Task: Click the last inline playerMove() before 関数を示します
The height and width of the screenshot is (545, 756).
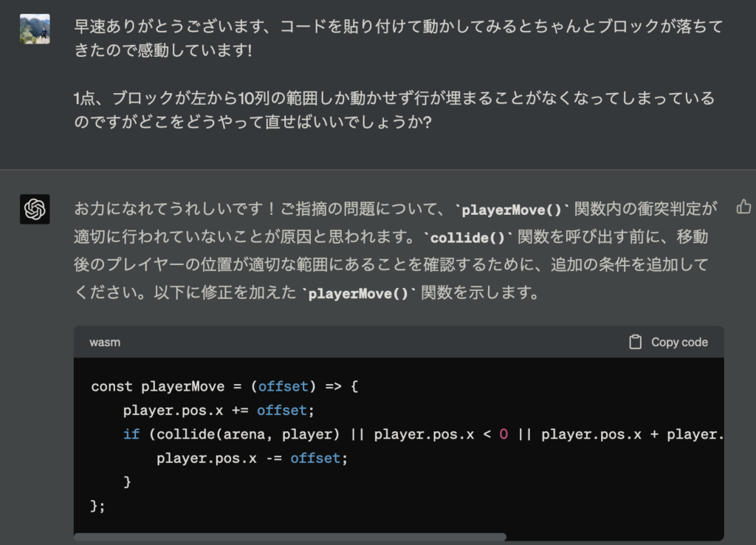Action: click(x=358, y=292)
